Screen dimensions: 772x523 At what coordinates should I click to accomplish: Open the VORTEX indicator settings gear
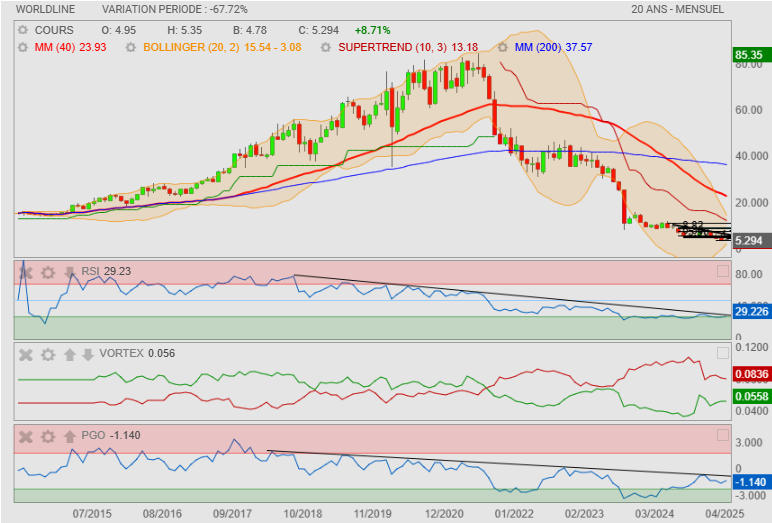pyautogui.click(x=48, y=355)
